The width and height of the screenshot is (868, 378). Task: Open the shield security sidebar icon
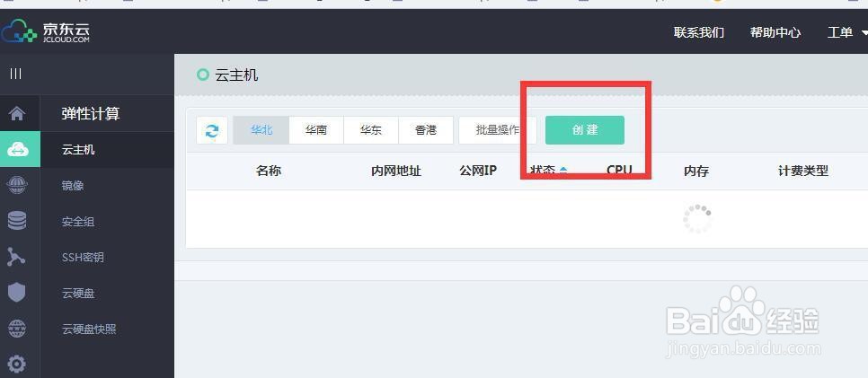tap(16, 292)
